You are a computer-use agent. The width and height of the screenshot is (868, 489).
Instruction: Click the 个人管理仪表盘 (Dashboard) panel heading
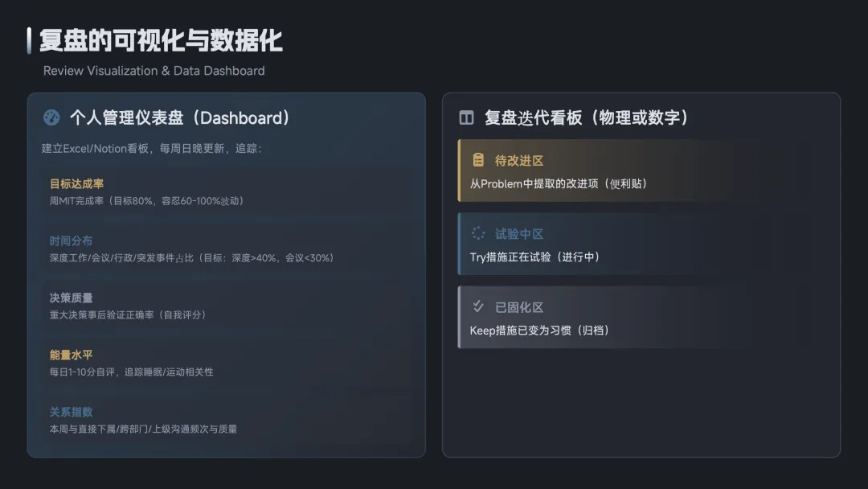coord(180,118)
